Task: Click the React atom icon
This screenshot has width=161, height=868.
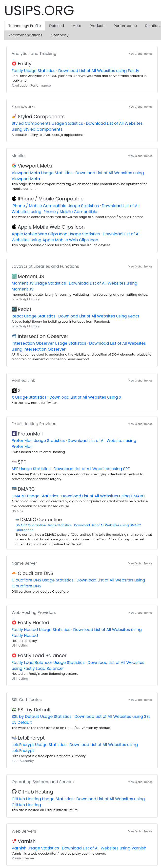Action: pos(14,309)
